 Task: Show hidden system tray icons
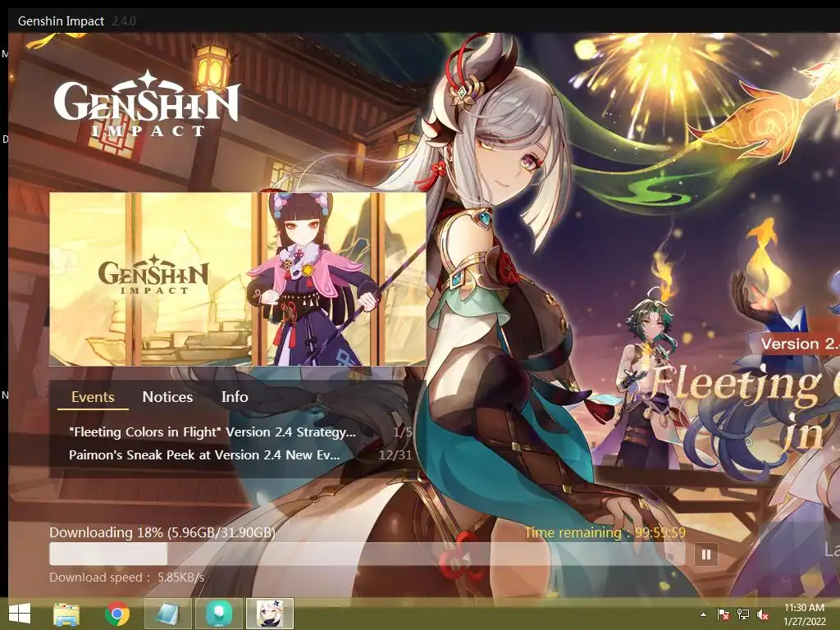tap(703, 615)
